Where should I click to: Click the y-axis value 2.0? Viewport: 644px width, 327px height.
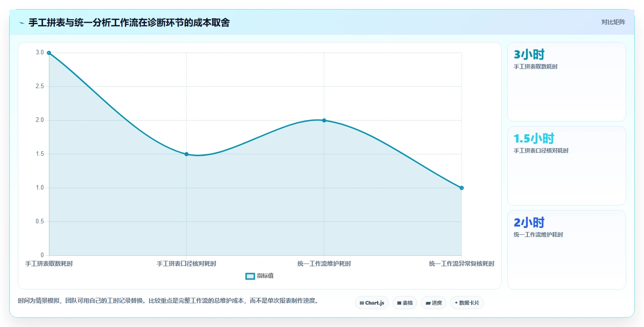(40, 120)
